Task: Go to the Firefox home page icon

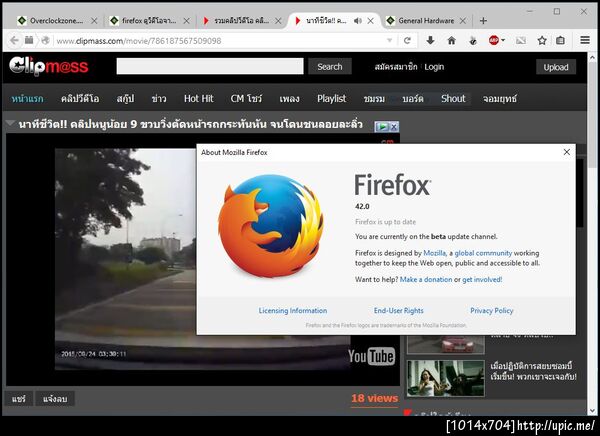Action: [452, 40]
